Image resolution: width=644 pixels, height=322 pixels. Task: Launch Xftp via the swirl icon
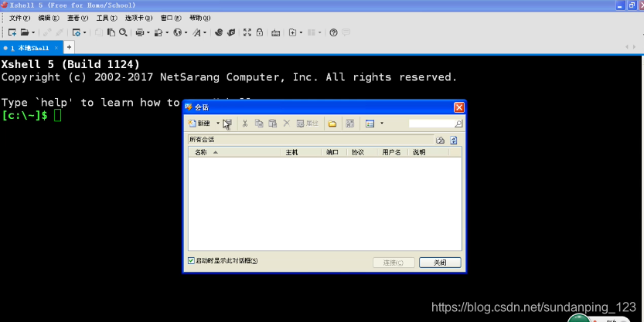[219, 32]
